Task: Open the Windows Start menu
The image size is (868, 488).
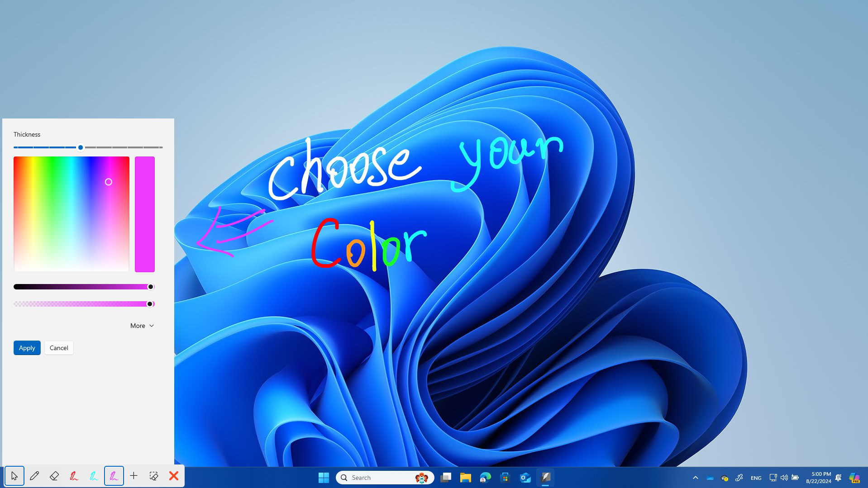Action: coord(324,478)
